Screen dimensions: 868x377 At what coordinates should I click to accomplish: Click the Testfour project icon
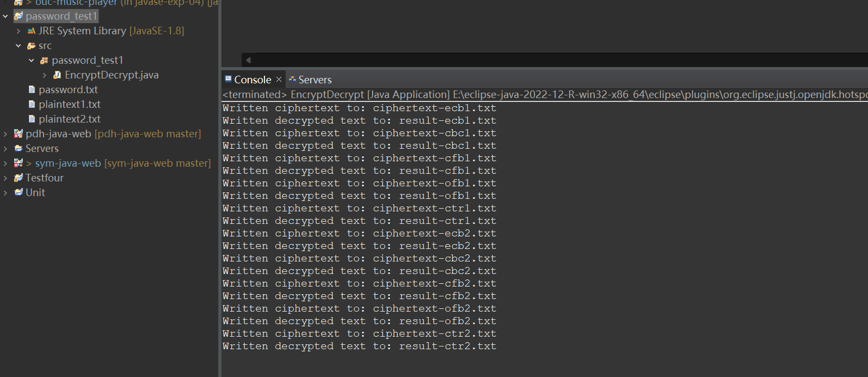[19, 178]
